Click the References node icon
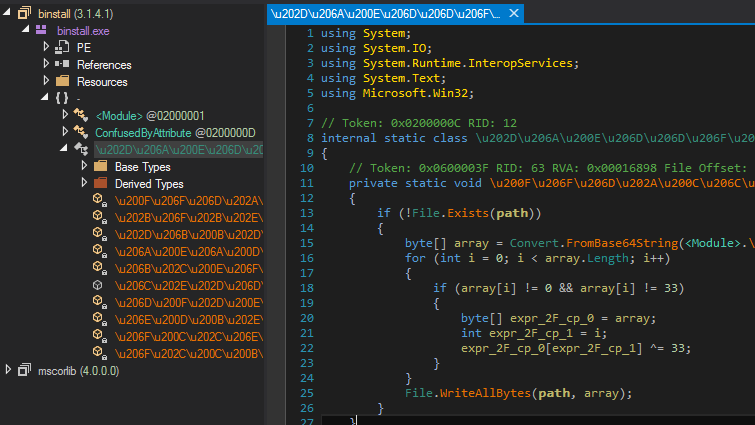The height and width of the screenshot is (425, 755). point(62,64)
